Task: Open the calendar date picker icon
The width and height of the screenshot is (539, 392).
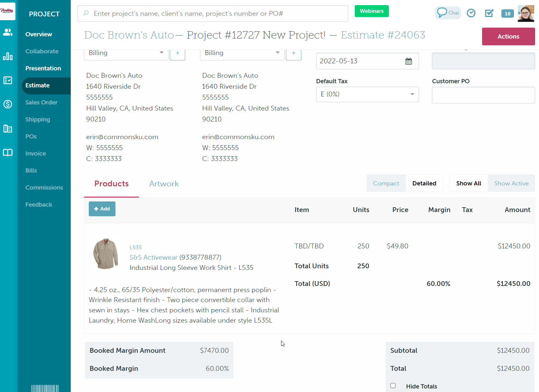Action: point(408,61)
